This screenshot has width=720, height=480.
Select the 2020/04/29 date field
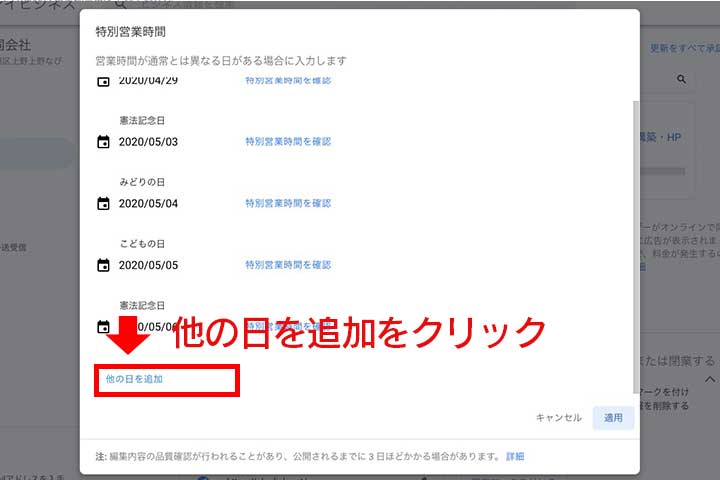point(148,81)
